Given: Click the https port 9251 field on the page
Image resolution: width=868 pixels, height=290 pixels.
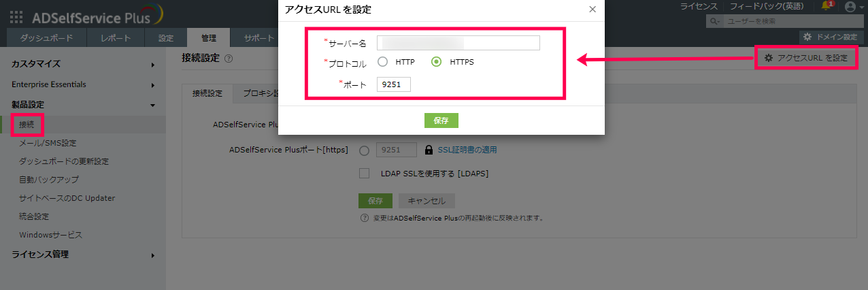Looking at the screenshot, I should pos(397,150).
